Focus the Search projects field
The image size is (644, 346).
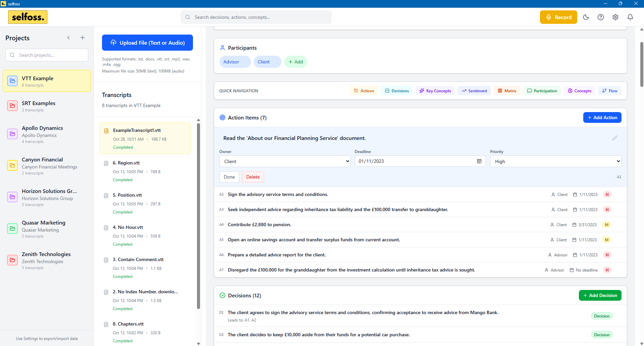click(x=47, y=55)
